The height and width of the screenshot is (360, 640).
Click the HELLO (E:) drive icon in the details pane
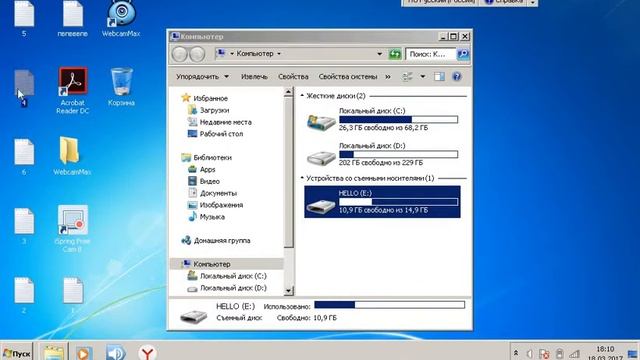click(x=194, y=316)
